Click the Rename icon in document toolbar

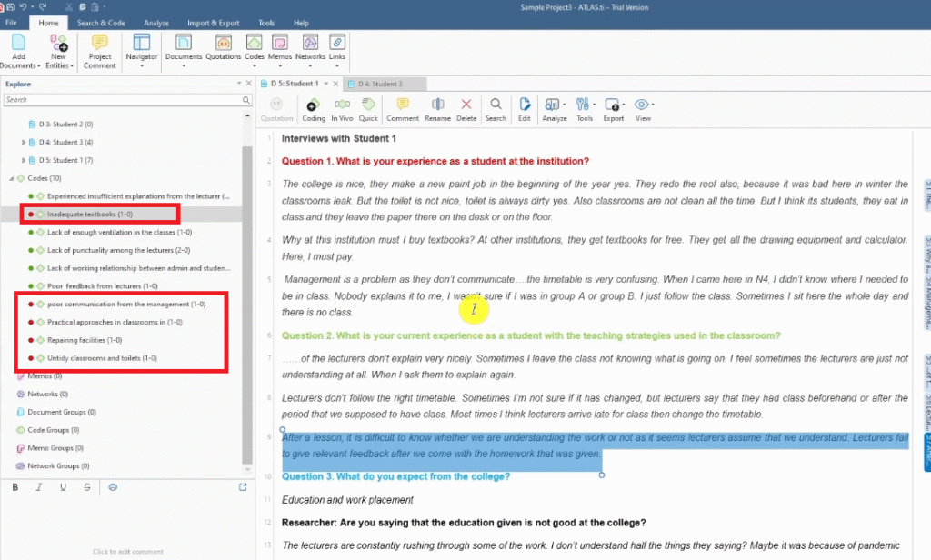tap(437, 109)
